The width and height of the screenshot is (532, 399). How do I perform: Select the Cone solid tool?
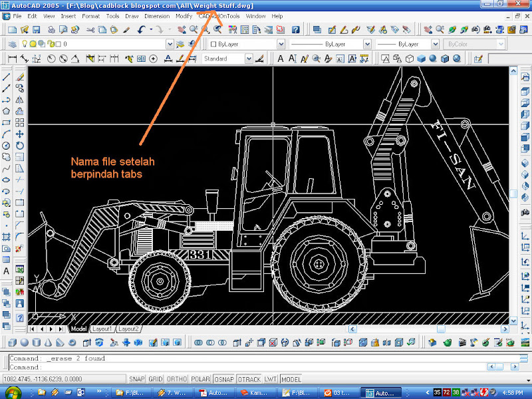48,342
